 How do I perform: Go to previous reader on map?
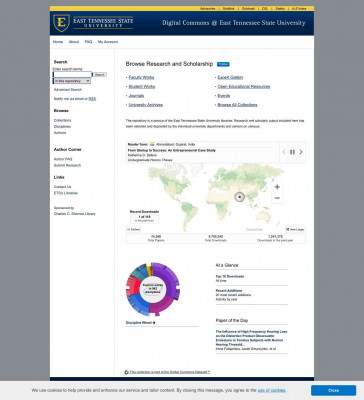pyautogui.click(x=284, y=152)
